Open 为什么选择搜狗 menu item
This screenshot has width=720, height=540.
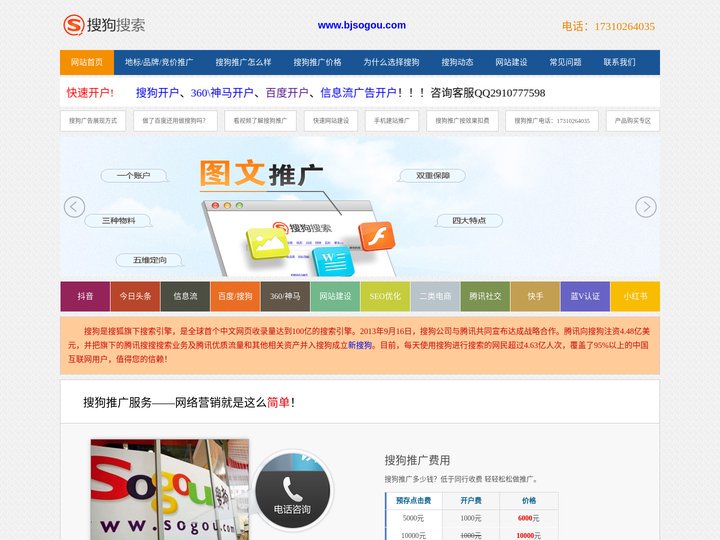(391, 62)
